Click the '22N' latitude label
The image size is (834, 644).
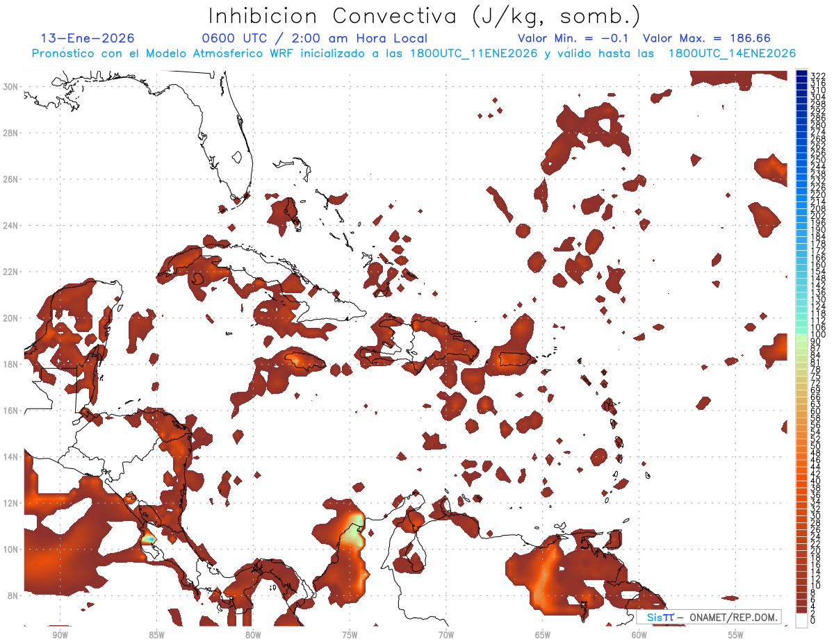[11, 272]
